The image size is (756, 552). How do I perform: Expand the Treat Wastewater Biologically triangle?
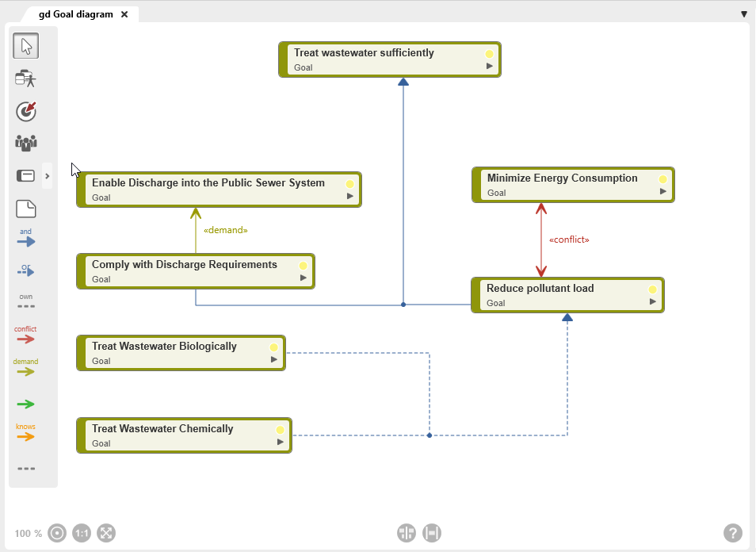274,359
